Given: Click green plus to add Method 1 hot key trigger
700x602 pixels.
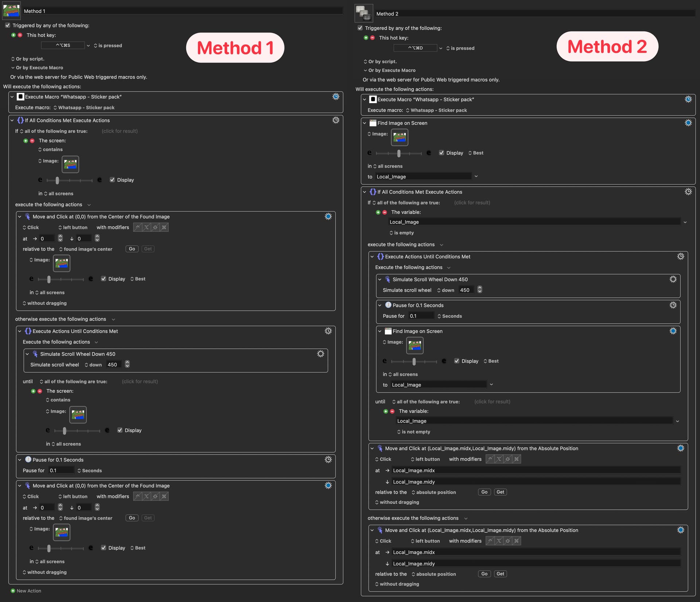Looking at the screenshot, I should pyautogui.click(x=13, y=35).
